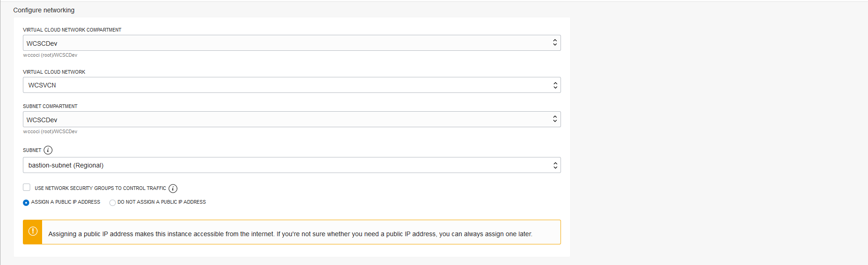Select the Assign a public IP address radio button
This screenshot has height=265, width=868.
point(26,203)
